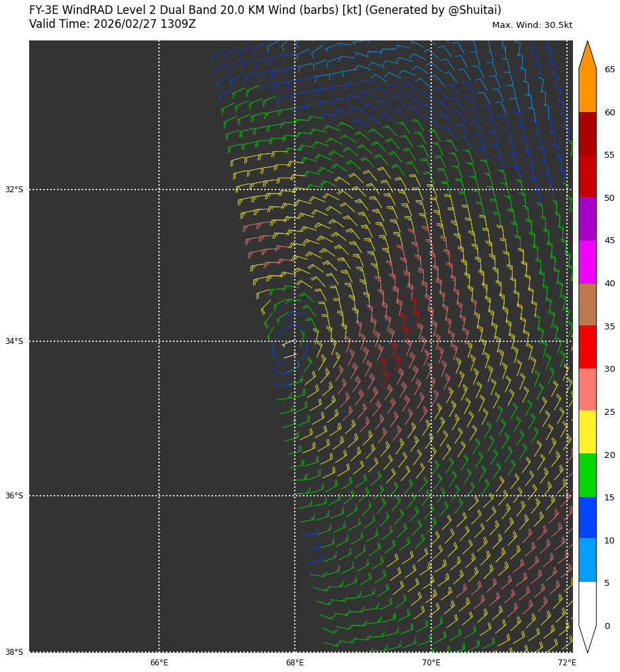This screenshot has width=620, height=672.
Task: Click the brown 35–40 kt colorbar segment
Action: (587, 304)
